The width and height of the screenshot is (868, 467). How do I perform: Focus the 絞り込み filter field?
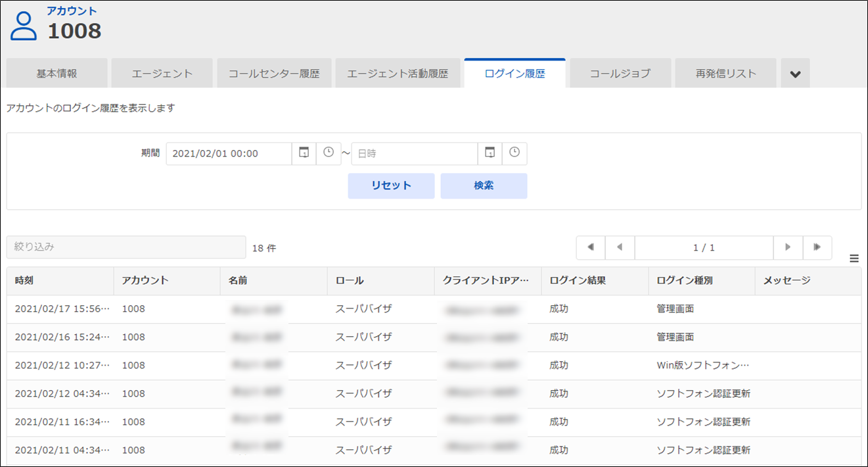tap(126, 247)
